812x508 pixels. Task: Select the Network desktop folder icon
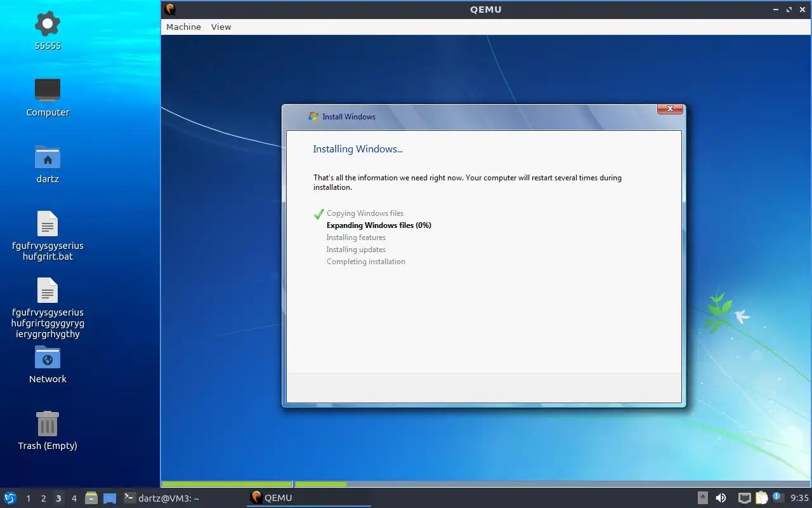click(x=48, y=357)
